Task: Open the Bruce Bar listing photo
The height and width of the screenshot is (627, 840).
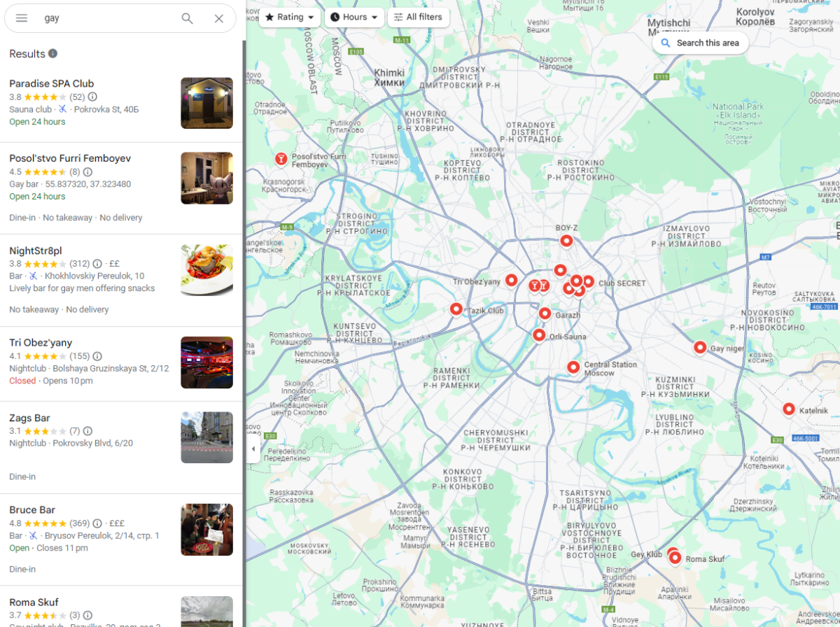Action: tap(206, 530)
